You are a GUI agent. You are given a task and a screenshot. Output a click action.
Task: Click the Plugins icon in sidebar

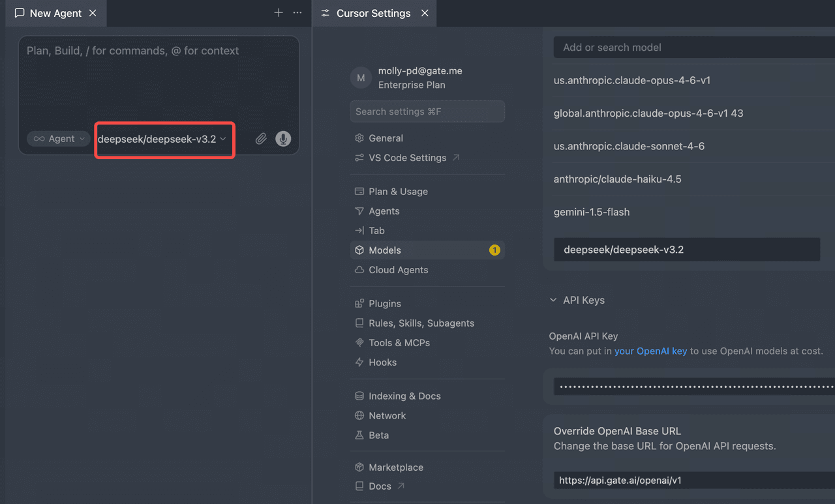click(x=359, y=304)
